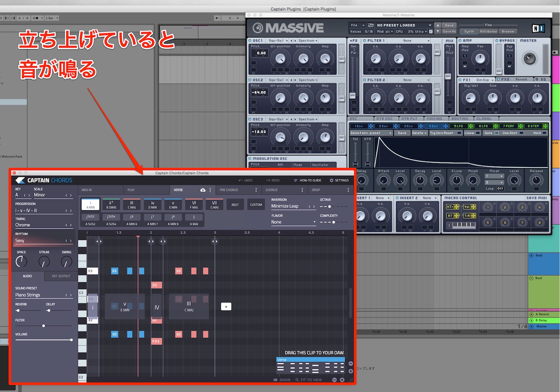Viewport: 560px width, 392px height.
Task: Toggle Filter 1 power indicator on
Action: tap(365, 40)
